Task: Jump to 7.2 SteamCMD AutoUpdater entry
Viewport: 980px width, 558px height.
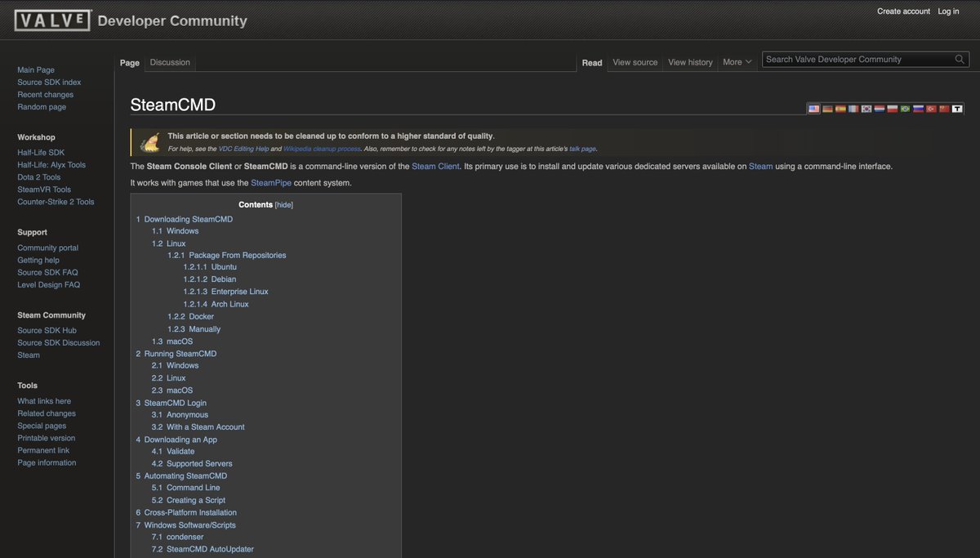Action: tap(203, 549)
